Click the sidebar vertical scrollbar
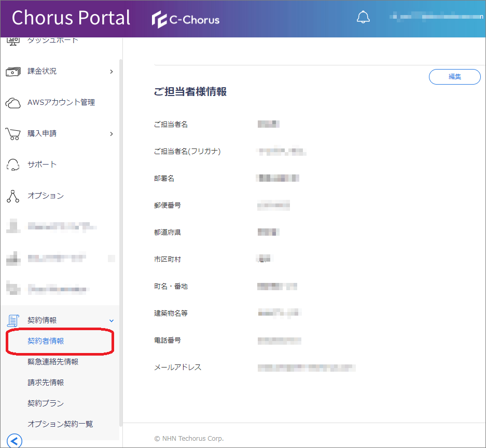The height and width of the screenshot is (448, 486). point(120,242)
